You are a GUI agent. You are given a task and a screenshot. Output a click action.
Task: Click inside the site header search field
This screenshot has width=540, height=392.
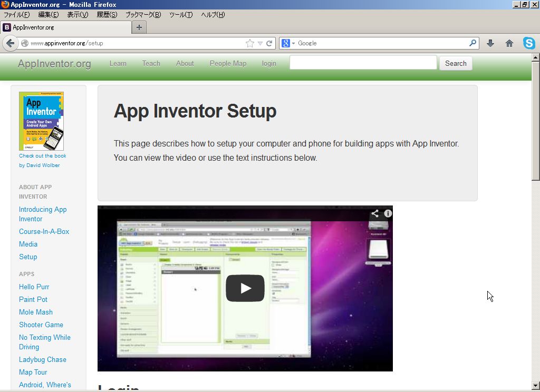click(362, 62)
